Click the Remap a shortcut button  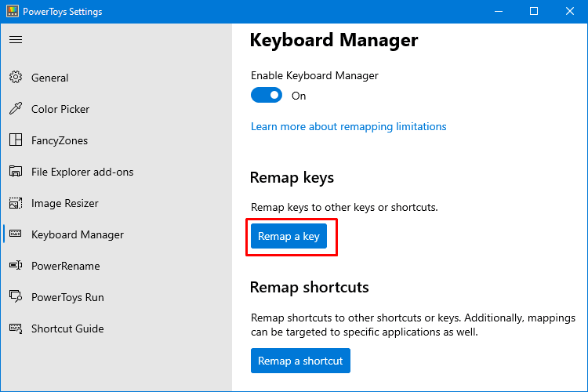pos(300,361)
